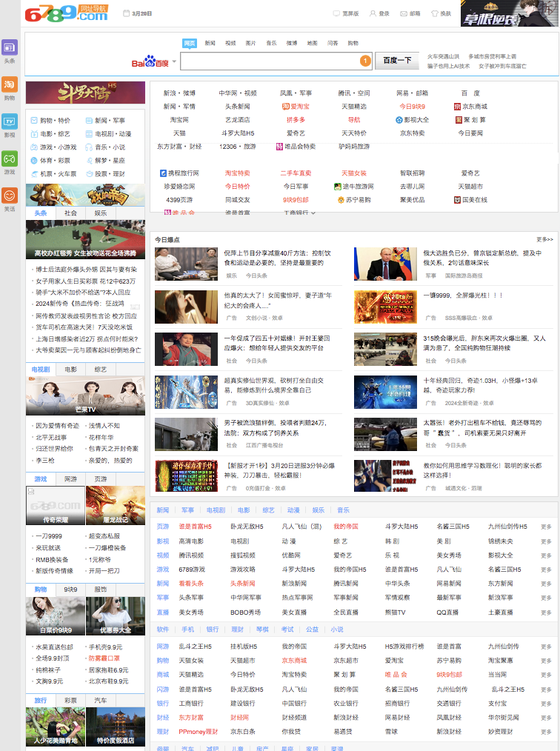Open the 购物 (淘) sidebar icon

pos(10,84)
